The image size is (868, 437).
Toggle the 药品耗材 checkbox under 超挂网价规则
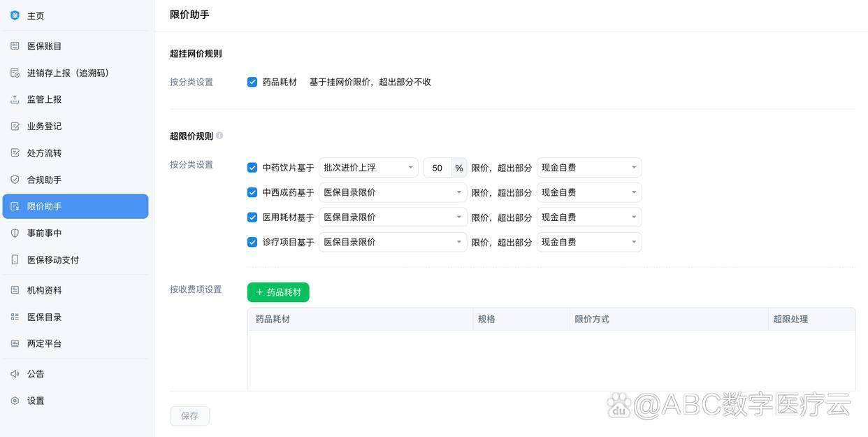(252, 82)
